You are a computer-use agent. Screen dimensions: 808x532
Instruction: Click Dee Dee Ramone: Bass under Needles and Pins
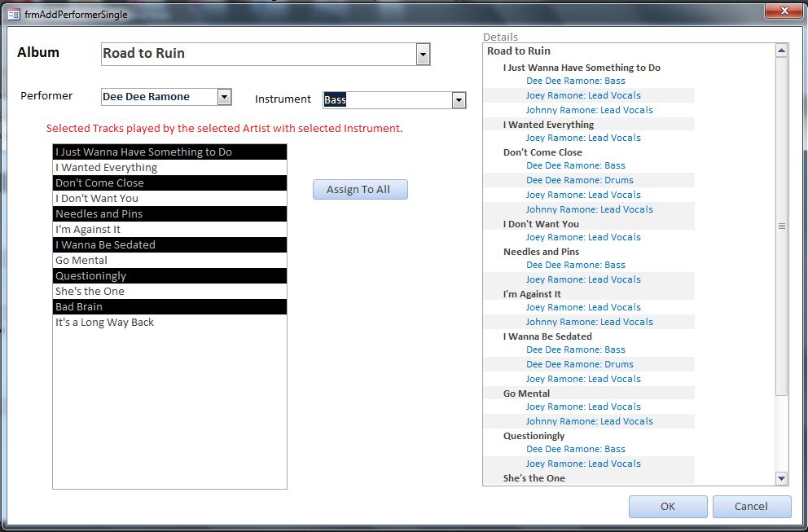coord(576,265)
